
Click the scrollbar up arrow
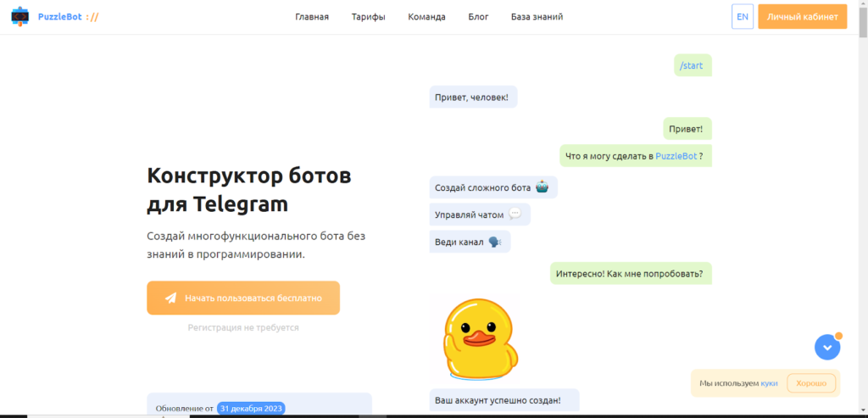pyautogui.click(x=863, y=4)
